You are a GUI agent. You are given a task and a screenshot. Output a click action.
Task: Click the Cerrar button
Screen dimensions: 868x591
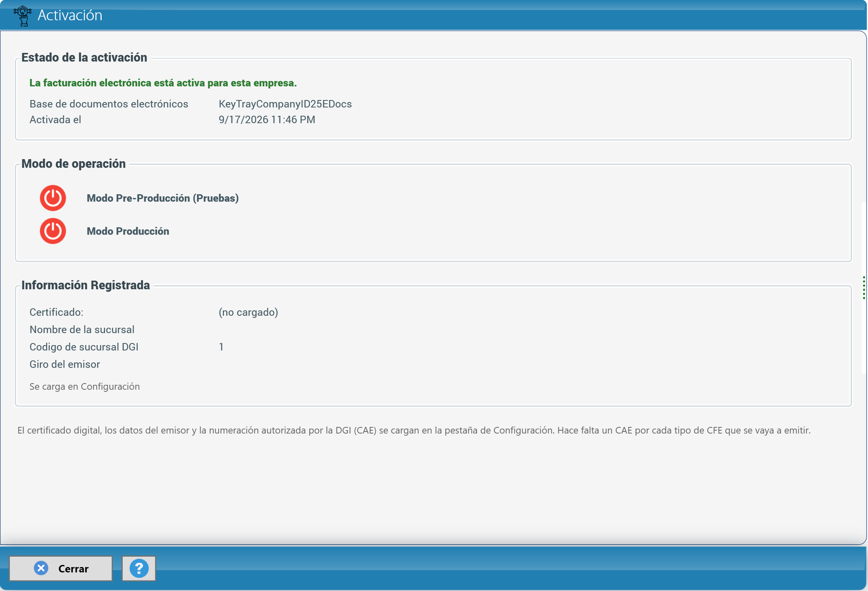(x=61, y=569)
